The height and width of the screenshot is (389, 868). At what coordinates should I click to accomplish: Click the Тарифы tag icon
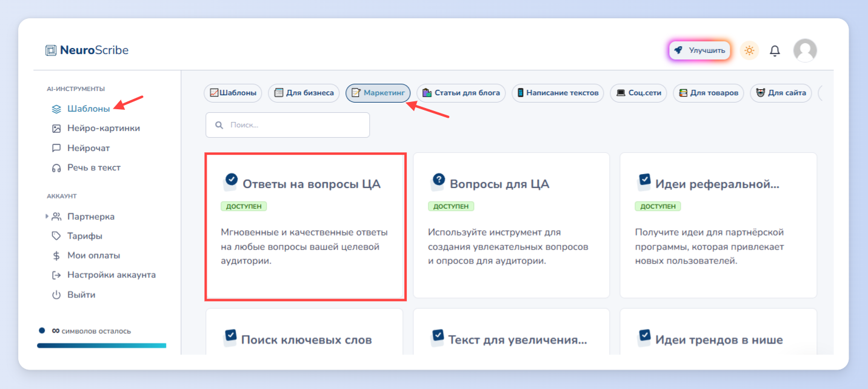(x=56, y=236)
